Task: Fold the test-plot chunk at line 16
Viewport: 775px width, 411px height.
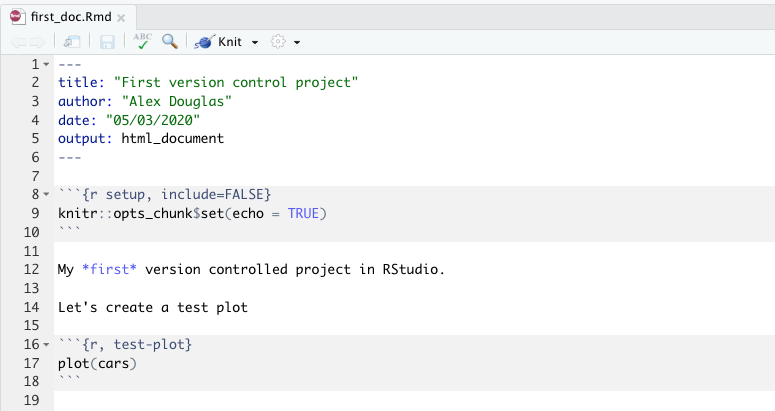Action: [47, 345]
